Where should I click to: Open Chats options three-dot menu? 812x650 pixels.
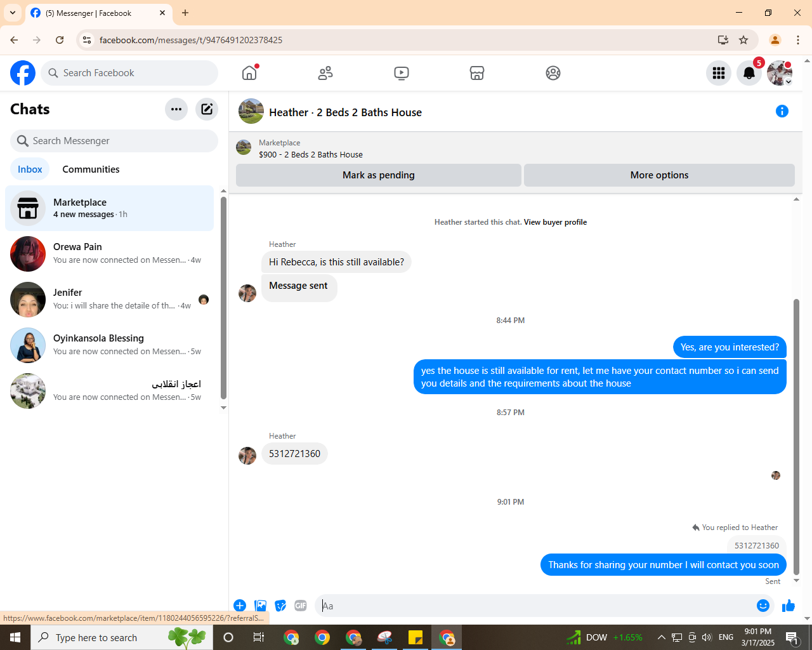[x=176, y=109]
